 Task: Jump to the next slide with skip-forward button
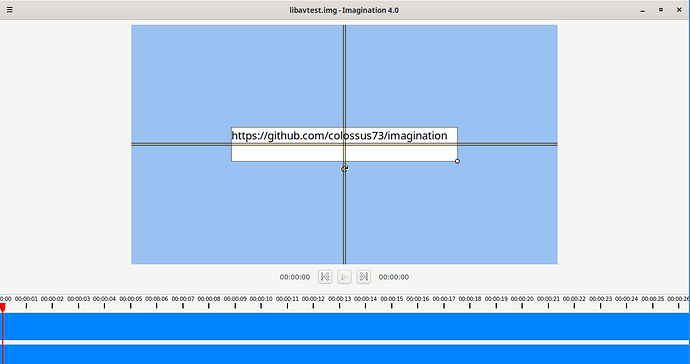pyautogui.click(x=363, y=277)
